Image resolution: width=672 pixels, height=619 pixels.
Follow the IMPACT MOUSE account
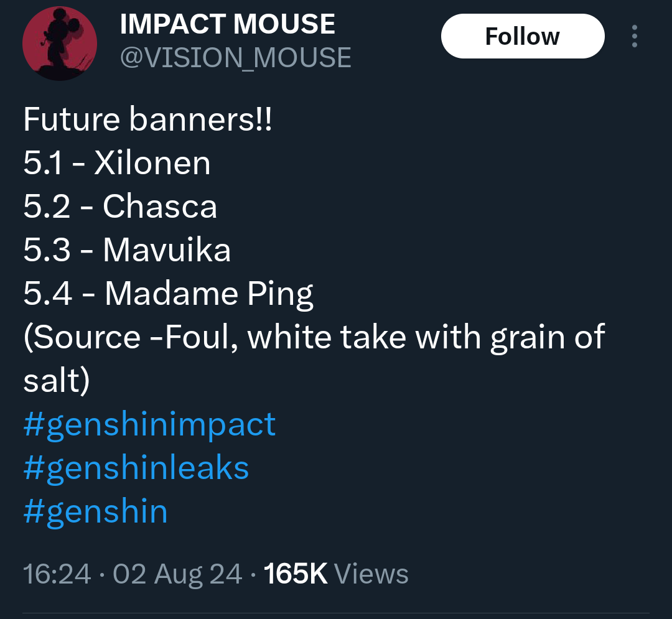coord(522,37)
